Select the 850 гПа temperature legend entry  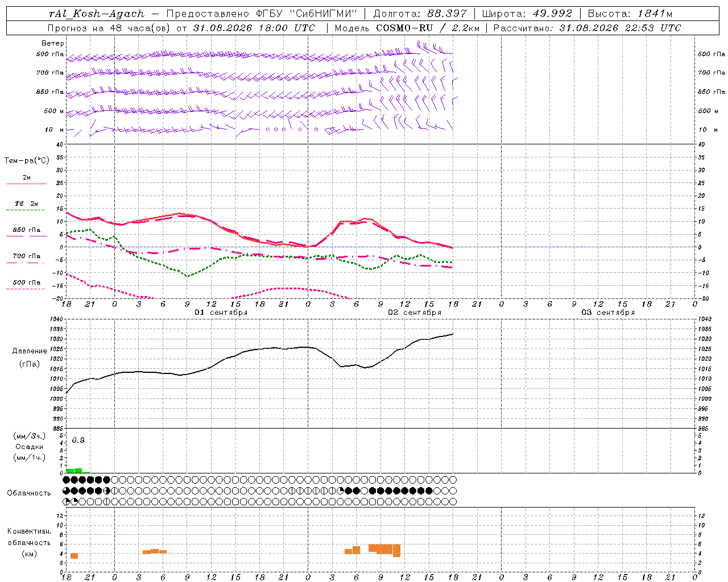tap(26, 232)
